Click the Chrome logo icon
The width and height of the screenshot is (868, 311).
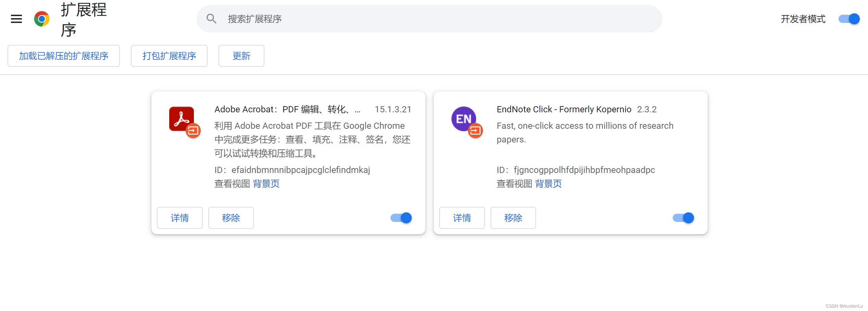pyautogui.click(x=42, y=19)
